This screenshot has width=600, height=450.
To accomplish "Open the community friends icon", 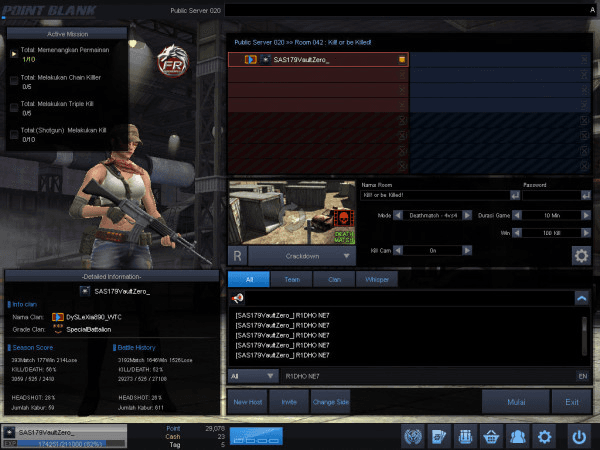I will 518,436.
